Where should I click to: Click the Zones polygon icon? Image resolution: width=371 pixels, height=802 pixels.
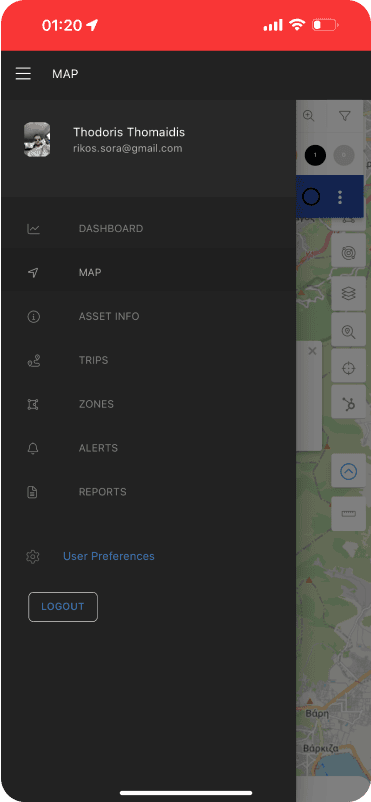(33, 405)
